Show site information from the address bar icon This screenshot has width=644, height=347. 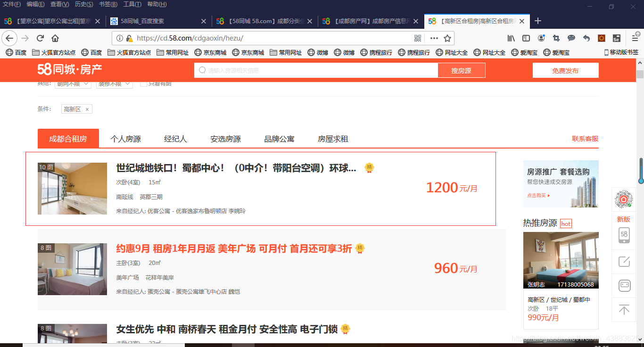coord(119,38)
